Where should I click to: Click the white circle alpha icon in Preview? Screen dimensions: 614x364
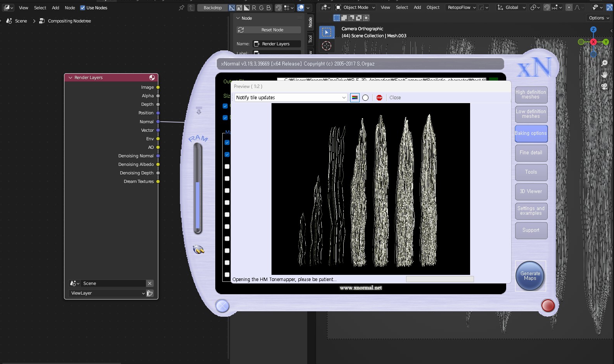point(365,98)
